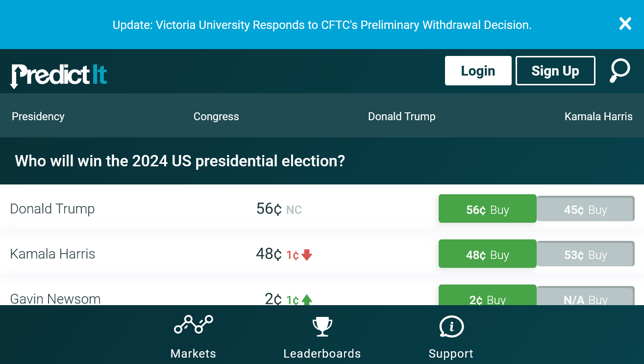644x364 pixels.
Task: Open the Leaderboards trophy icon
Action: pos(322,326)
